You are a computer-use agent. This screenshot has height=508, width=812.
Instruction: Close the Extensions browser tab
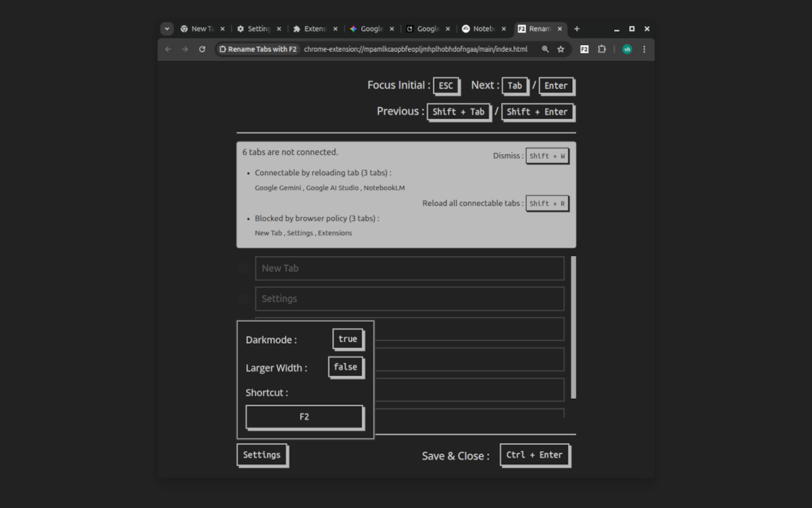[x=336, y=29]
